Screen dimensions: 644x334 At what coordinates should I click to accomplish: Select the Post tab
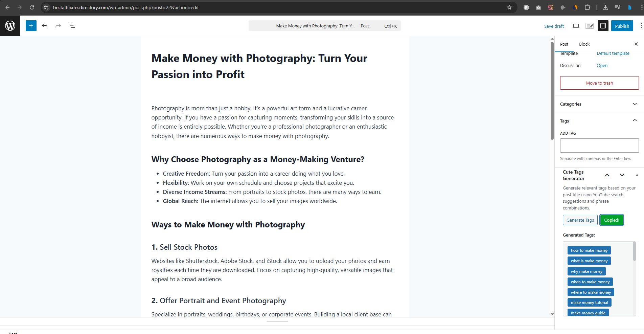pos(564,44)
